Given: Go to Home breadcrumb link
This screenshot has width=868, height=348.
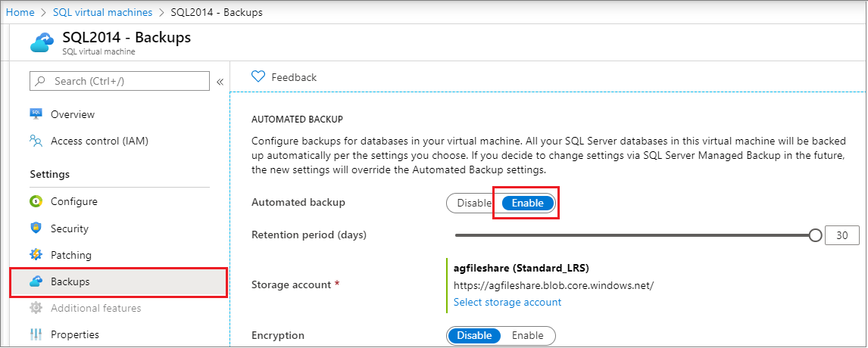Looking at the screenshot, I should tap(21, 12).
